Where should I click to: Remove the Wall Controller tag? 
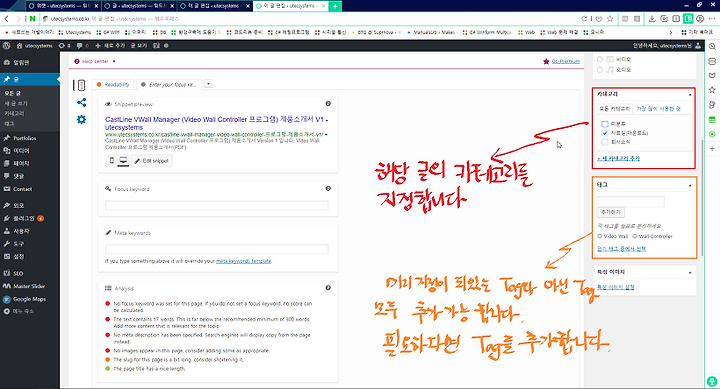[x=635, y=236]
